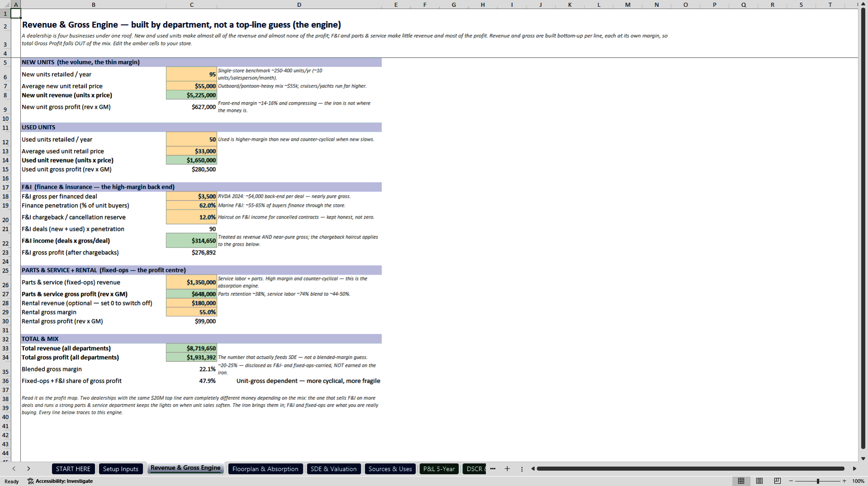The image size is (868, 486).
Task: Adjust the zoom slider handle
Action: (x=818, y=481)
